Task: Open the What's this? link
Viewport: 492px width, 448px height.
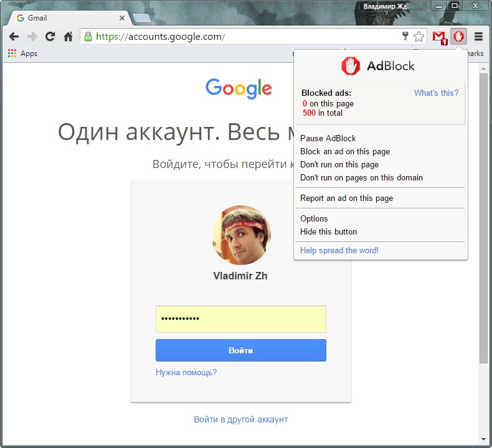Action: [436, 93]
